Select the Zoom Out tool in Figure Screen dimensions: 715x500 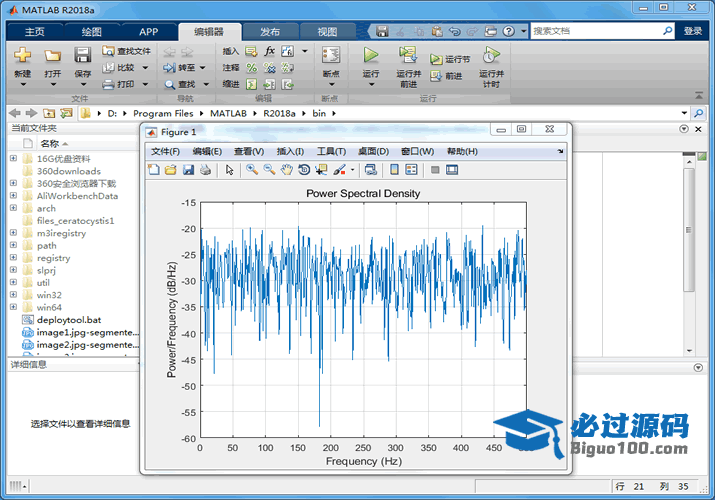point(269,170)
